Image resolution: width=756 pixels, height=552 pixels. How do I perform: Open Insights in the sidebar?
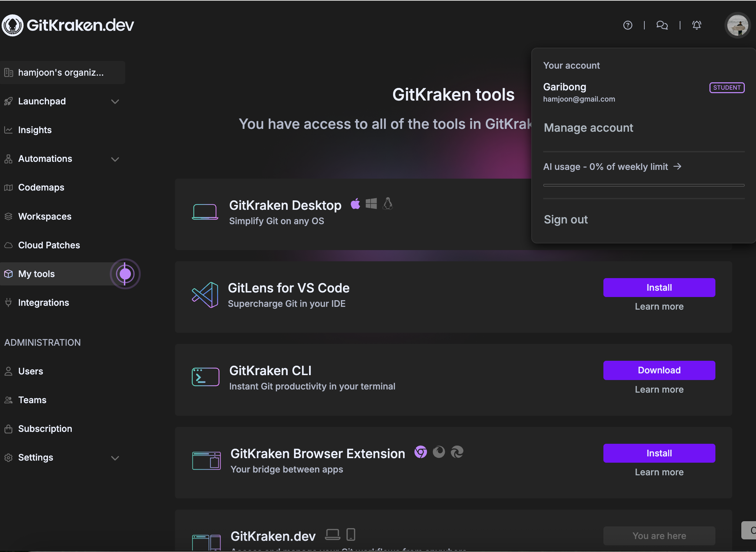coord(35,130)
